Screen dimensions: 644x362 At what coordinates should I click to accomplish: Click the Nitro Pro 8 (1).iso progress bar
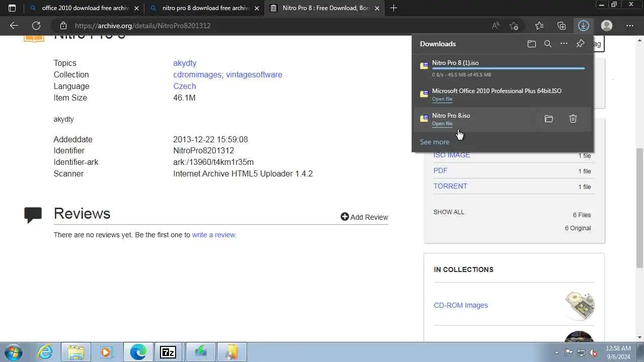(x=508, y=68)
